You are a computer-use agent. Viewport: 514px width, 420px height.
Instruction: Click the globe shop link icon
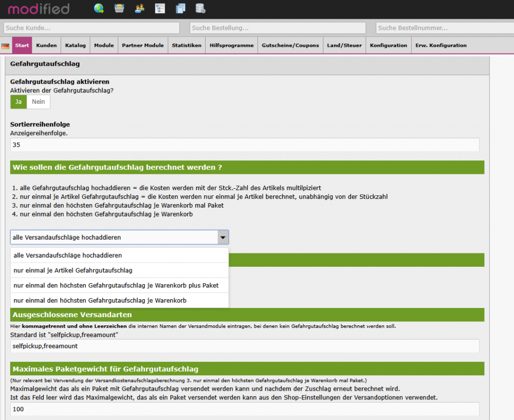click(x=99, y=8)
